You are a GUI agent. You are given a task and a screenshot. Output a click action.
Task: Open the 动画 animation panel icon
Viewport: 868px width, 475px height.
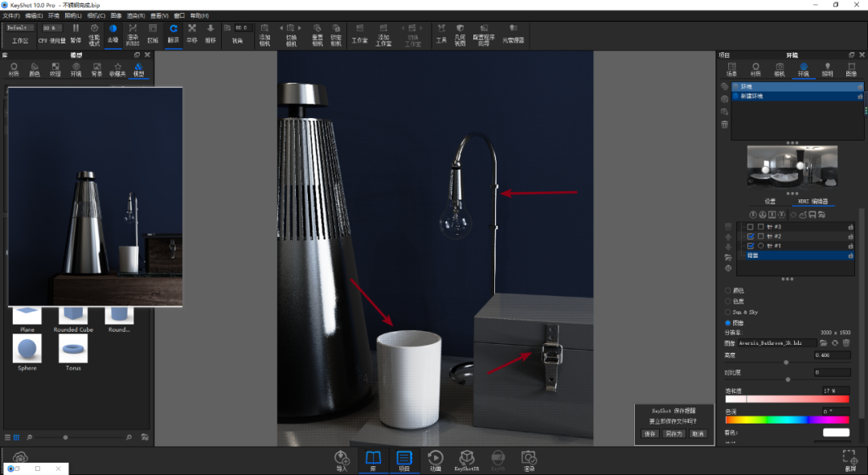point(435,461)
